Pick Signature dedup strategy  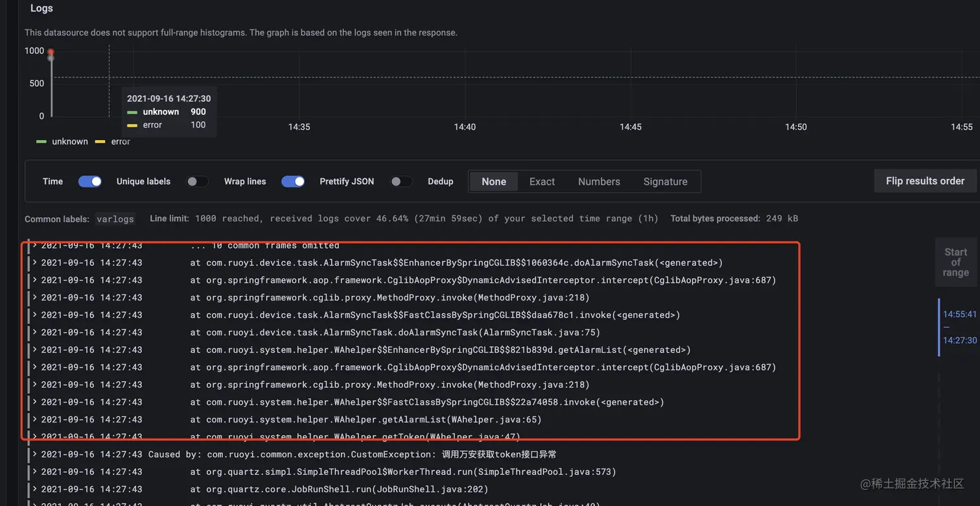tap(665, 182)
